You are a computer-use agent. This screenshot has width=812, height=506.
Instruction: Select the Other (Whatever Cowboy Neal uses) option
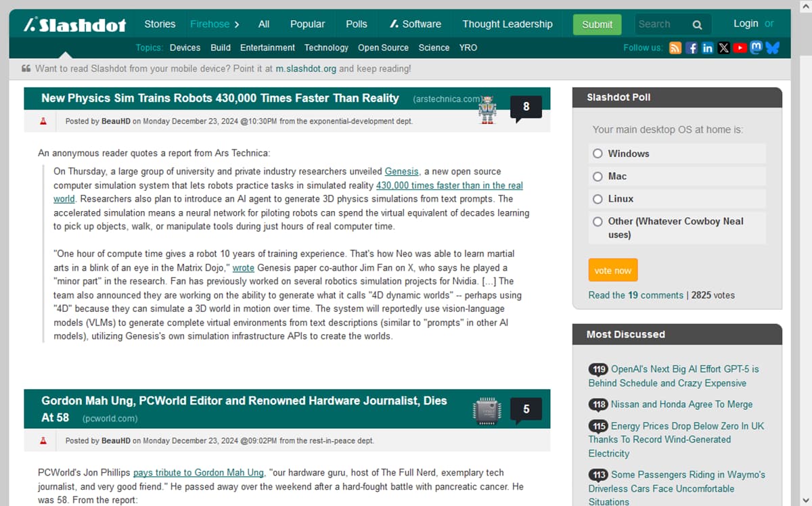coord(597,221)
